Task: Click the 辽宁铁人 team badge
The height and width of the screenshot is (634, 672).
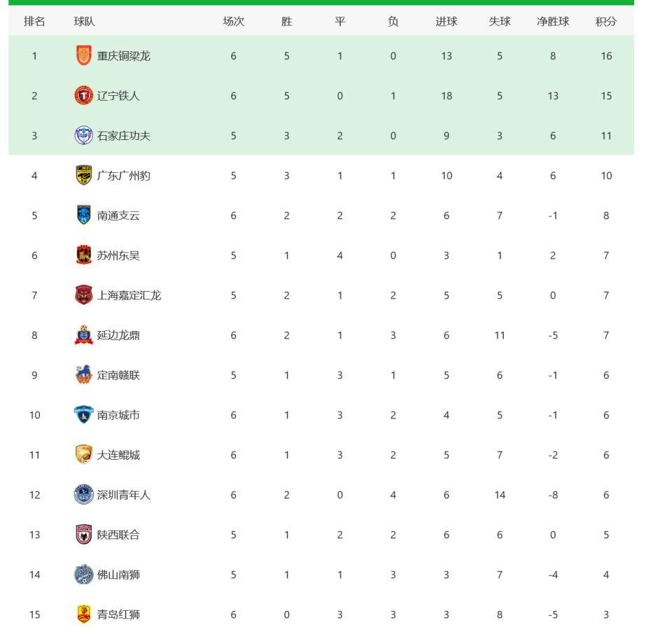Action: pos(83,96)
